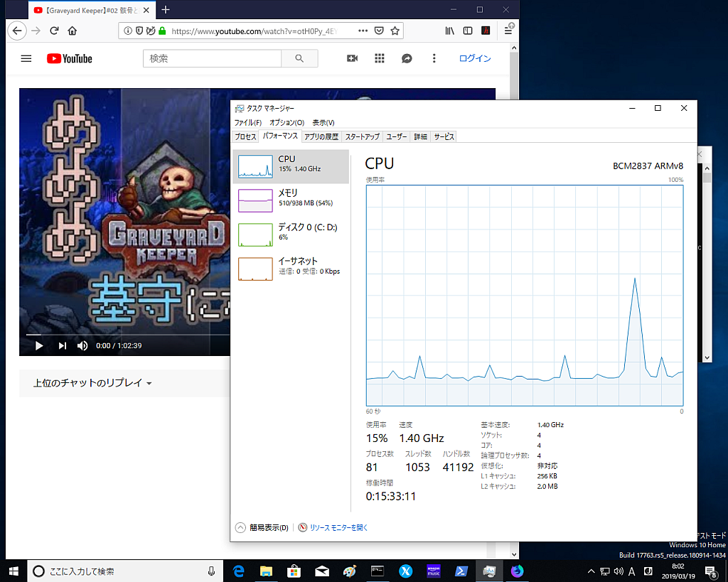Mute the YouTube video volume icon
This screenshot has height=582, width=728.
[82, 346]
